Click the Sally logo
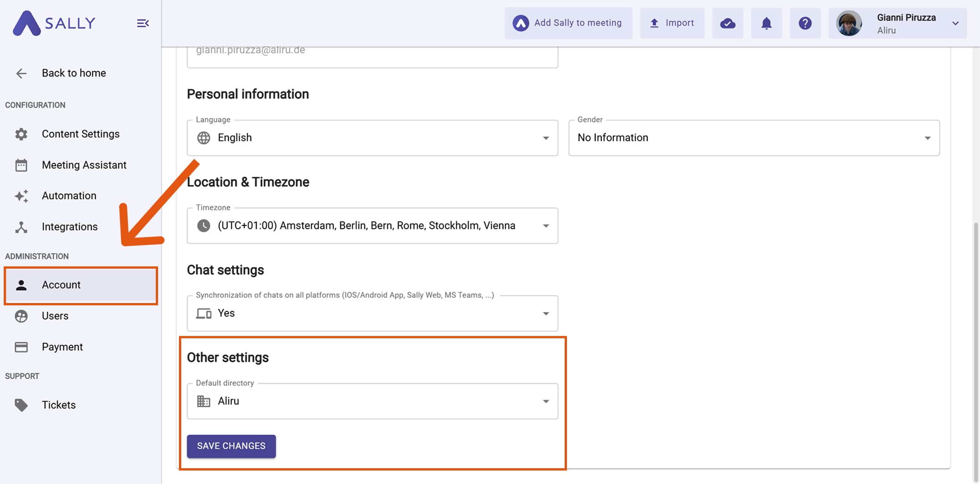Viewport: 980px width, 484px height. click(54, 23)
